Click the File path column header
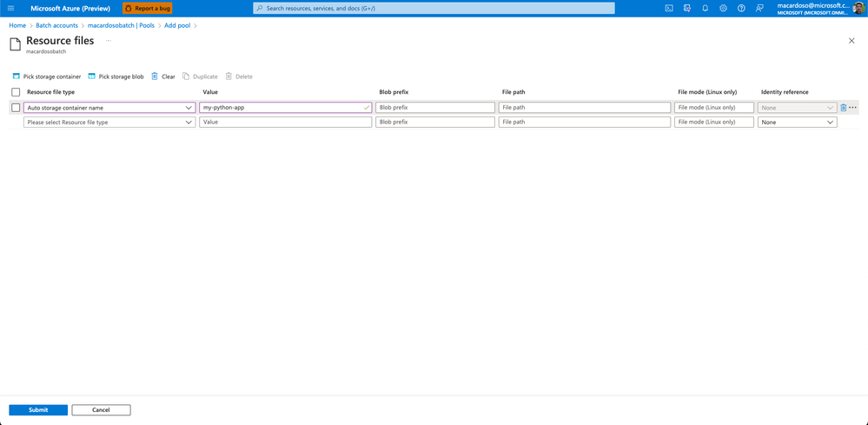868x425 pixels. point(514,92)
